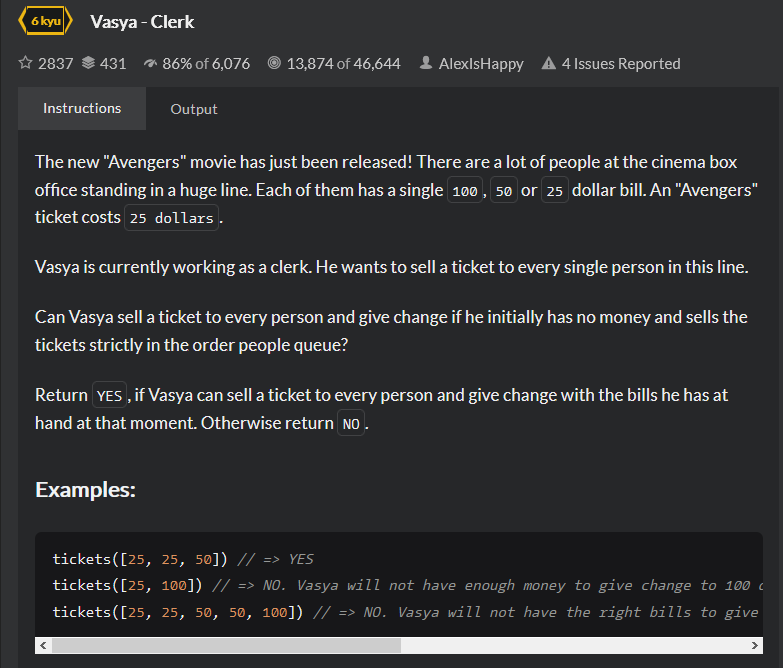Click the issues warning triangle icon
This screenshot has height=668, width=783.
click(x=548, y=63)
